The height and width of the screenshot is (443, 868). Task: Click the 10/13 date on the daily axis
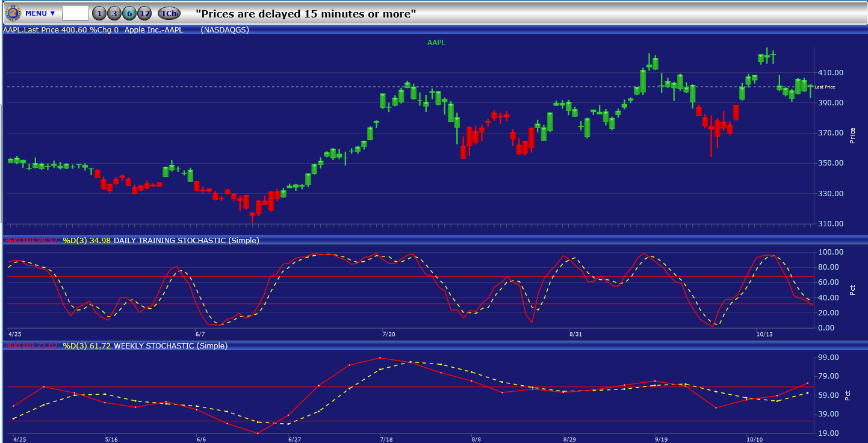[x=764, y=334]
